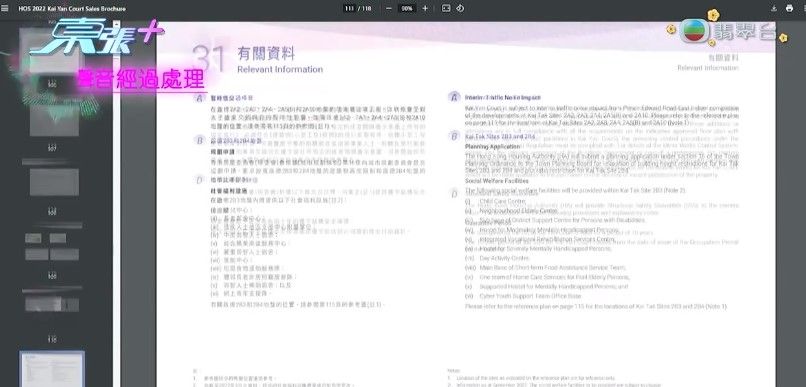Click the HOS 2022 Kai Yan Court title
This screenshot has width=806, height=387.
click(72, 9)
